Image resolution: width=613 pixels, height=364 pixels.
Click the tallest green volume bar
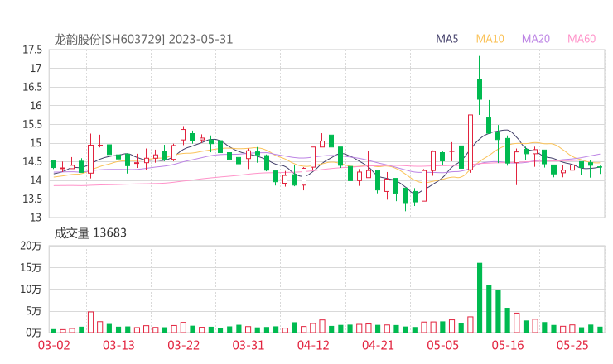pos(480,298)
